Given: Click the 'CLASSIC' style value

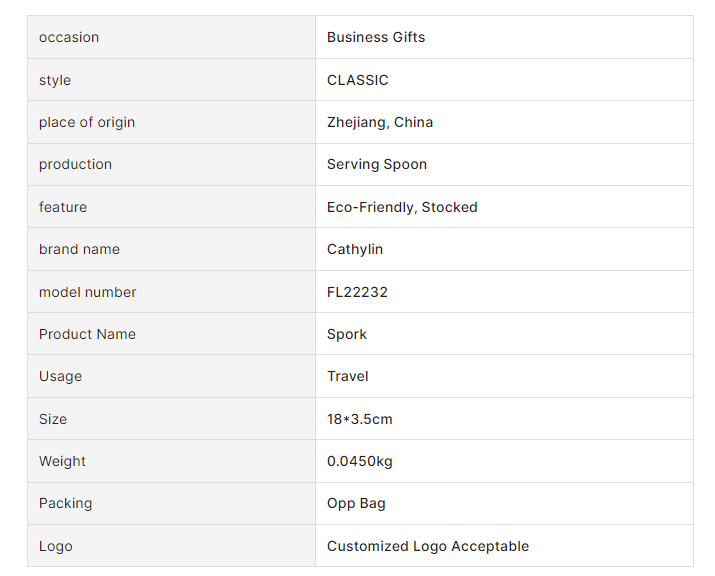Looking at the screenshot, I should coord(358,80).
